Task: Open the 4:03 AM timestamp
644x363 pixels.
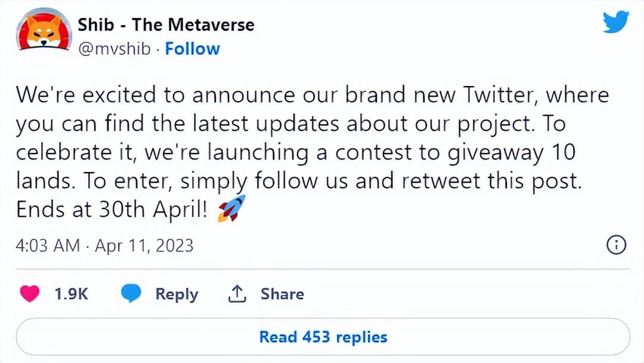Action: [x=48, y=245]
